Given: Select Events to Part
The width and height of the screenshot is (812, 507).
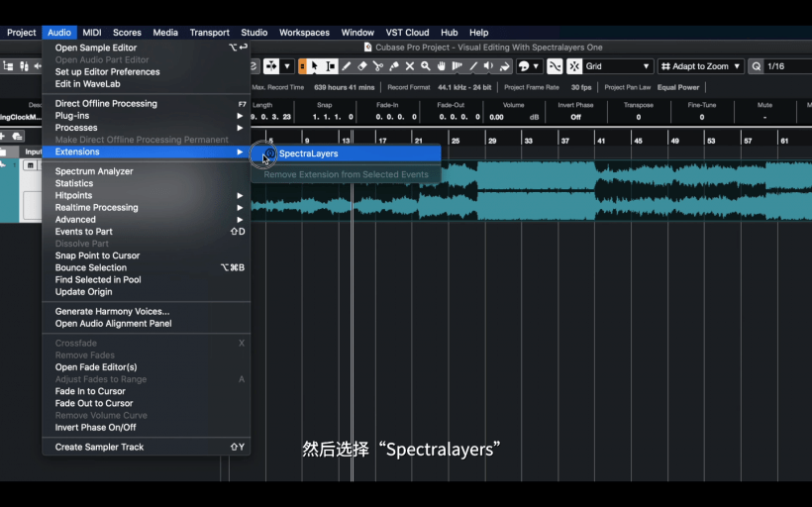Looking at the screenshot, I should 148,232.
